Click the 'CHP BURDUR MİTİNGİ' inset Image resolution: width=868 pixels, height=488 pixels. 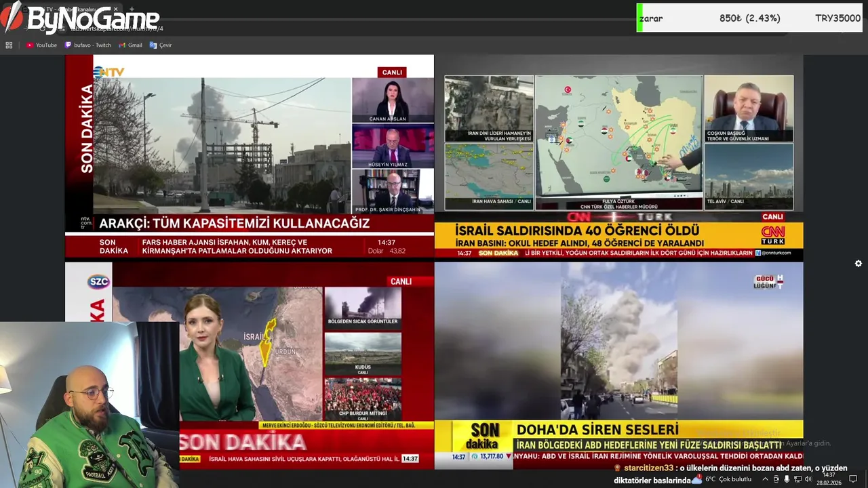click(363, 400)
